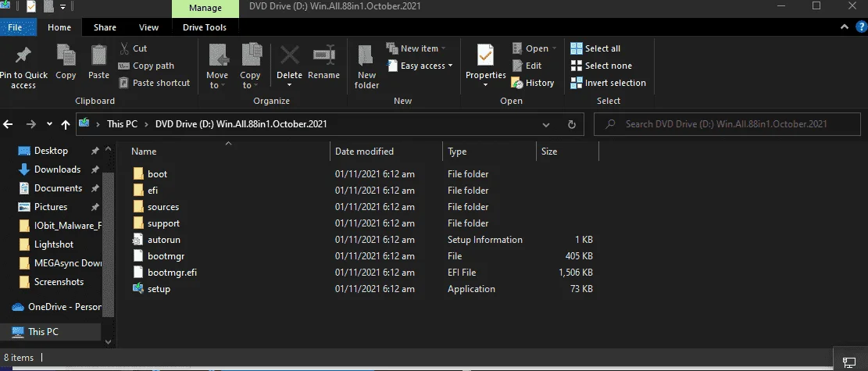Screen dimensions: 868x371
Task: Expand the Open button dropdown arrow
Action: click(553, 48)
